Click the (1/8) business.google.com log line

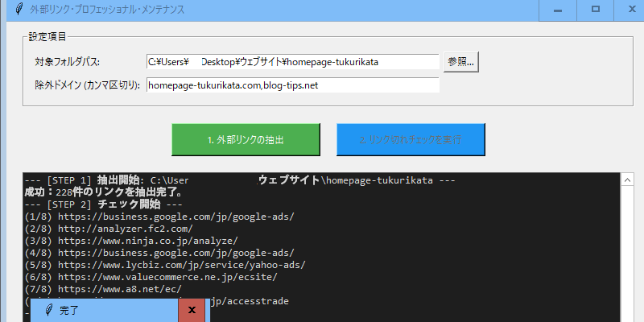159,217
